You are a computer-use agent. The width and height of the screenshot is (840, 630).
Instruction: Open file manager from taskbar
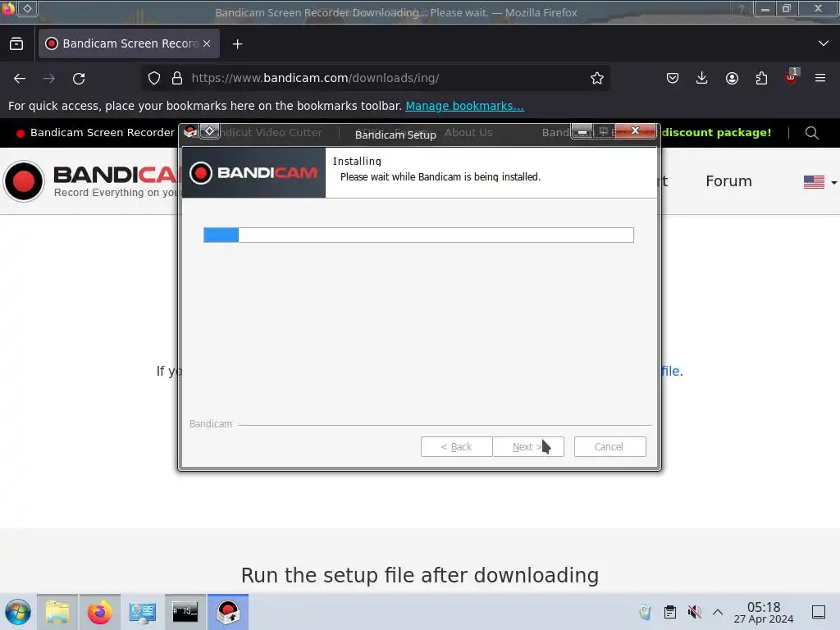57,612
